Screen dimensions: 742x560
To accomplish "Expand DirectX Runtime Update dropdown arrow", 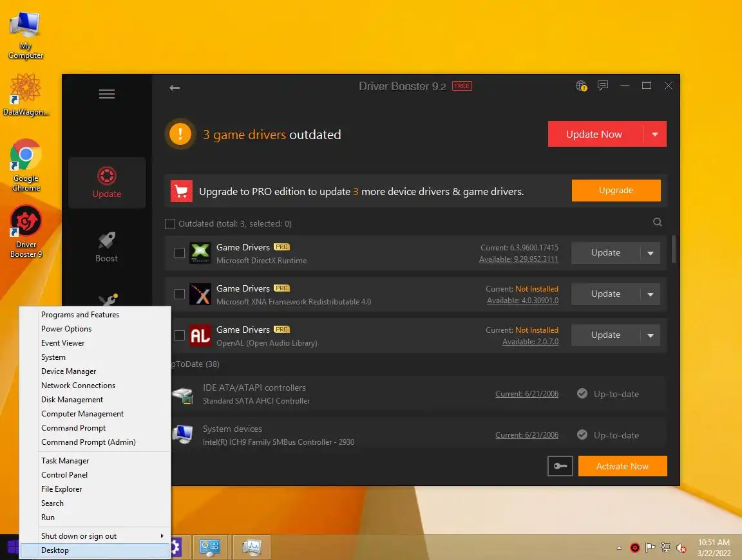I will (651, 253).
